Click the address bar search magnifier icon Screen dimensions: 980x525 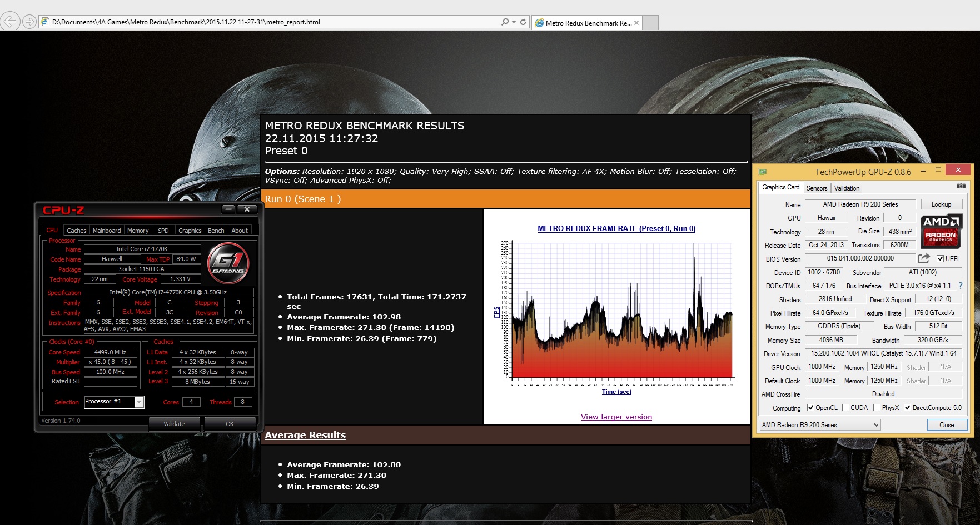pos(505,22)
